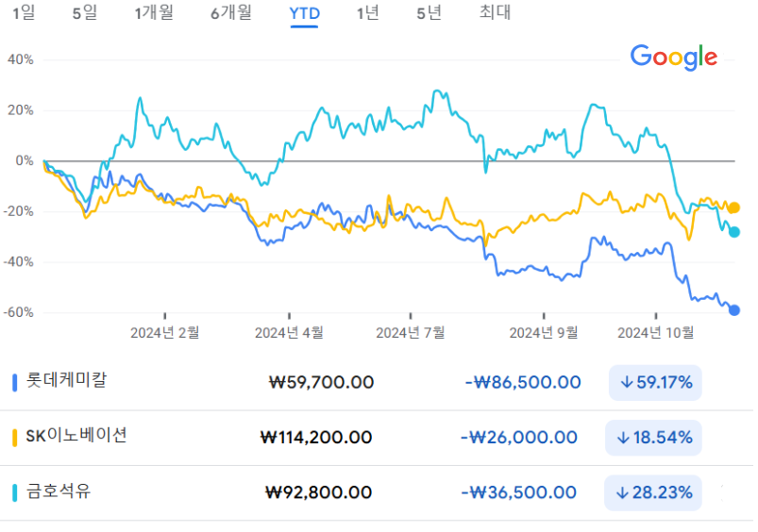This screenshot has height=532, width=758.
Task: Click the active YTD tab
Action: (x=305, y=13)
